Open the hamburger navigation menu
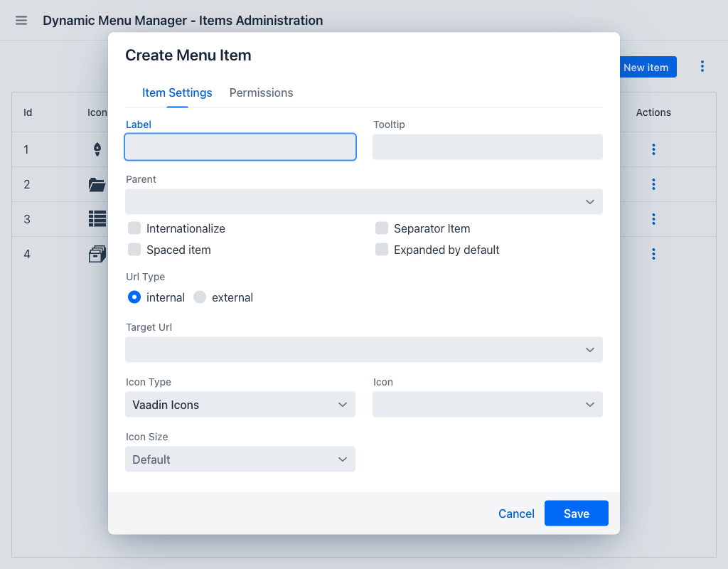The height and width of the screenshot is (569, 728). tap(21, 21)
